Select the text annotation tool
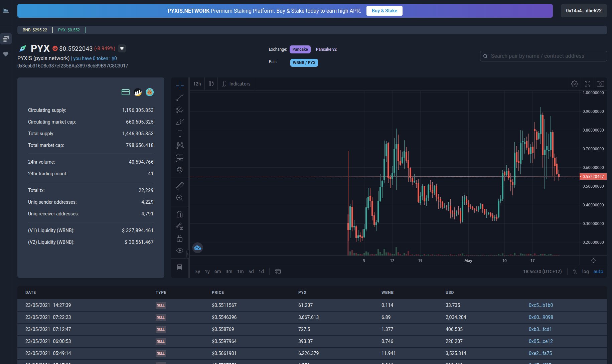612x364 pixels. pos(180,134)
